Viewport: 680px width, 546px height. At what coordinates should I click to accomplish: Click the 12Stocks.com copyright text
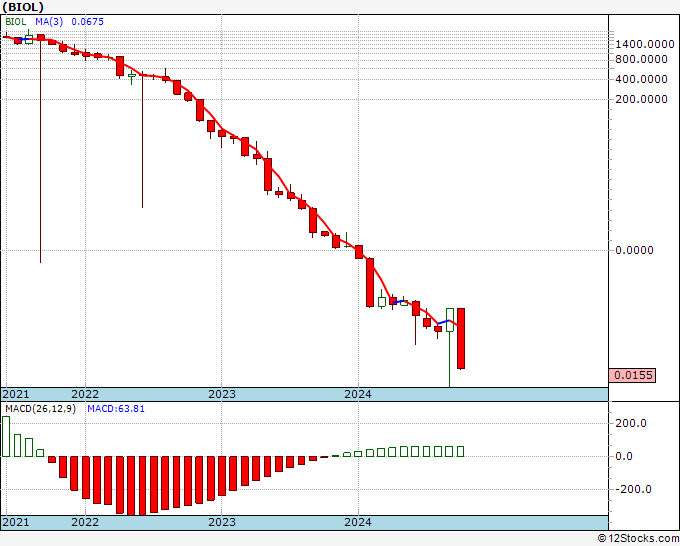point(638,539)
